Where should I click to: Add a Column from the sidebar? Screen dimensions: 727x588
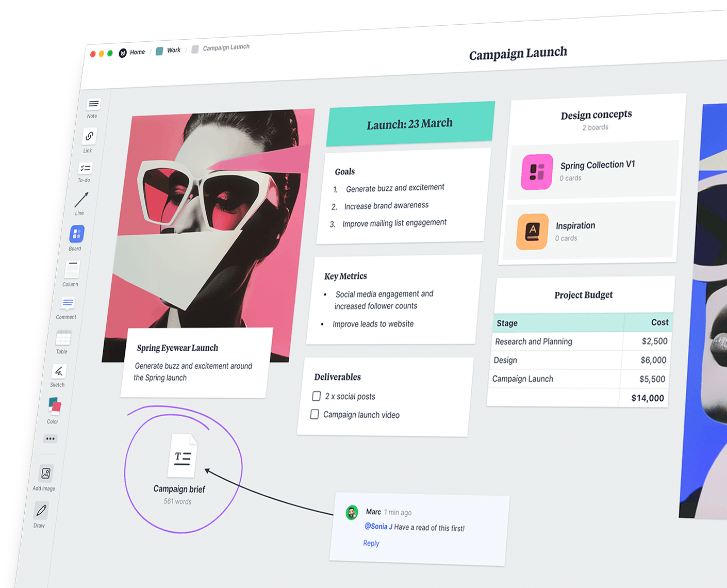coord(72,270)
